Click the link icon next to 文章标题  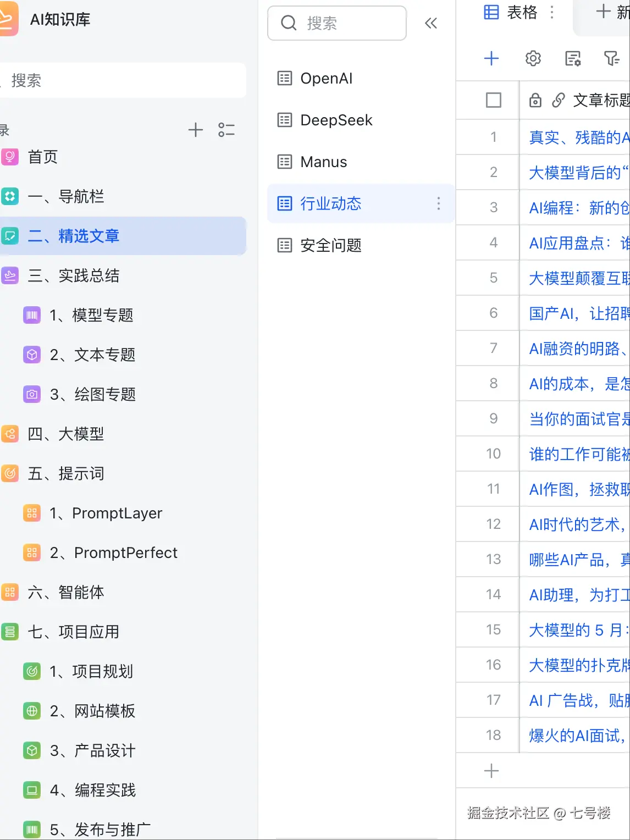tap(560, 101)
